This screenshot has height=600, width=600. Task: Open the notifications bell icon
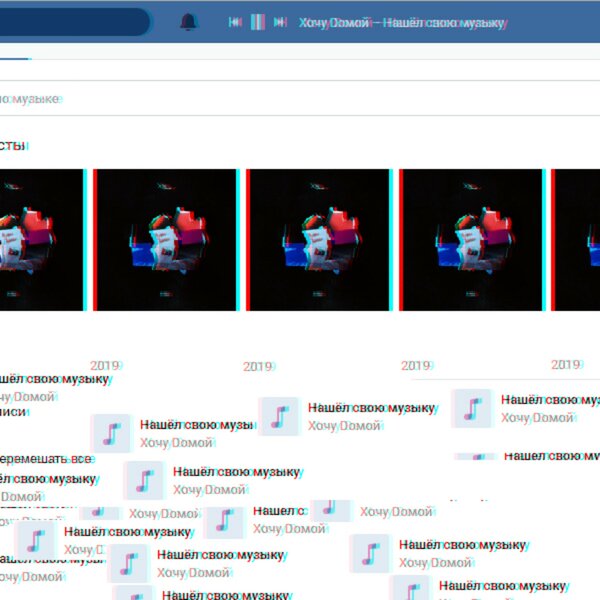pos(188,22)
